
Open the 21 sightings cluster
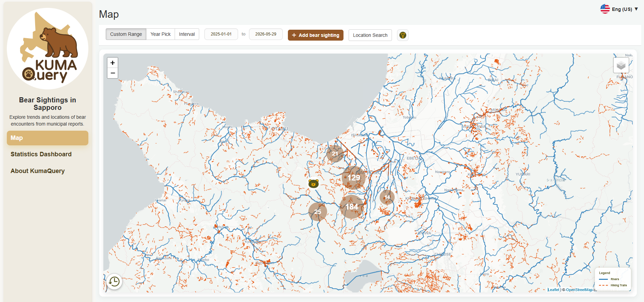coord(335,154)
